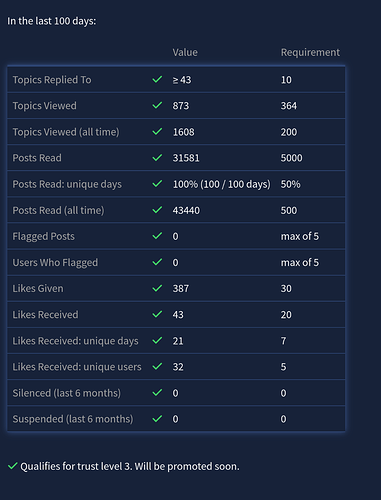The height and width of the screenshot is (500, 381).
Task: Click the Posts Read (all time) value 43440
Action: click(x=186, y=210)
